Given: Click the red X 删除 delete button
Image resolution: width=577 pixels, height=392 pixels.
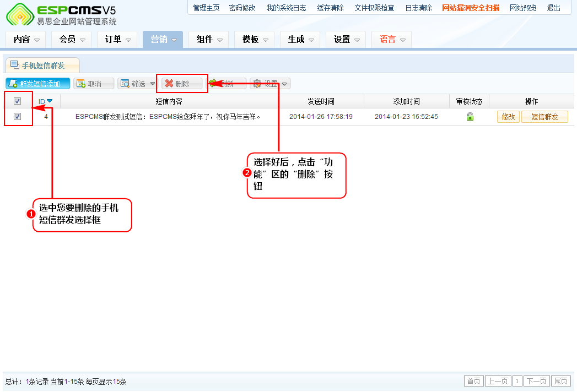Looking at the screenshot, I should pyautogui.click(x=181, y=84).
